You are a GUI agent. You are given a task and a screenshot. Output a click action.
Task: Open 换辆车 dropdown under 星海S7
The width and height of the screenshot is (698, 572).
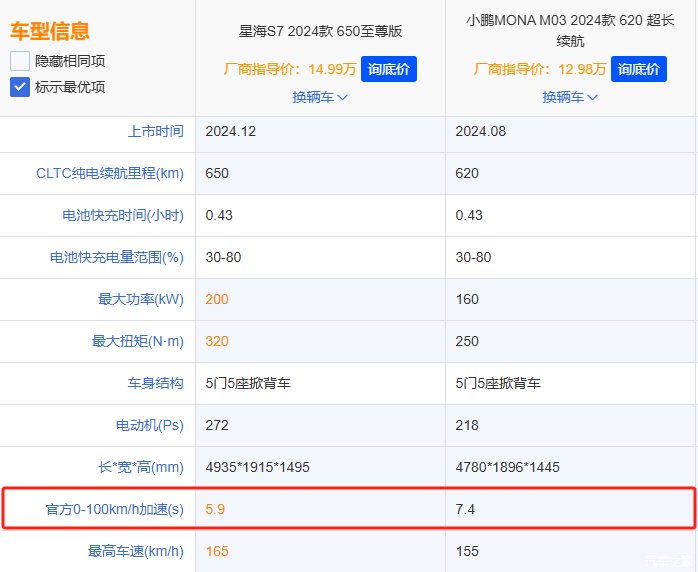320,97
